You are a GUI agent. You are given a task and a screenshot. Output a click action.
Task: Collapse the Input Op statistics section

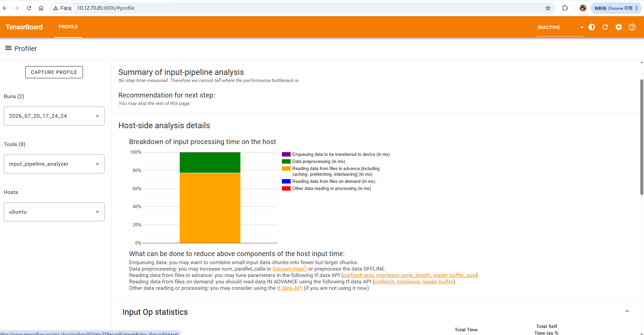[627, 311]
